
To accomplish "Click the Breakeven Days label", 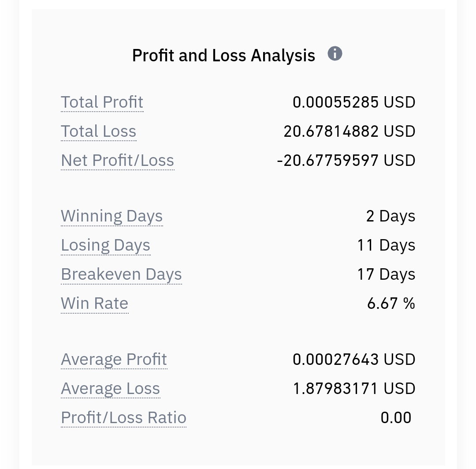I will click(x=122, y=274).
